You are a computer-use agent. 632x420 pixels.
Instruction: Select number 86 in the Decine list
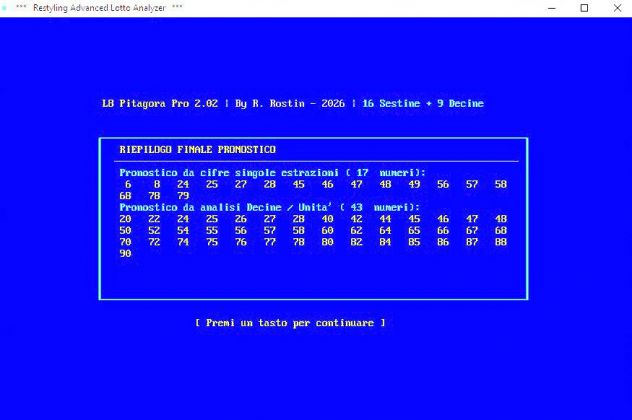coord(443,242)
